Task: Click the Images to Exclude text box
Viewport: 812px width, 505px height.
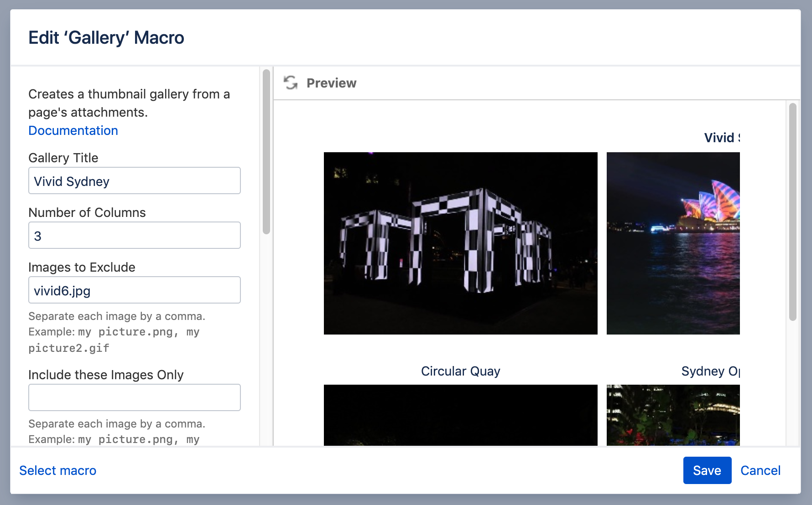Action: [x=134, y=290]
